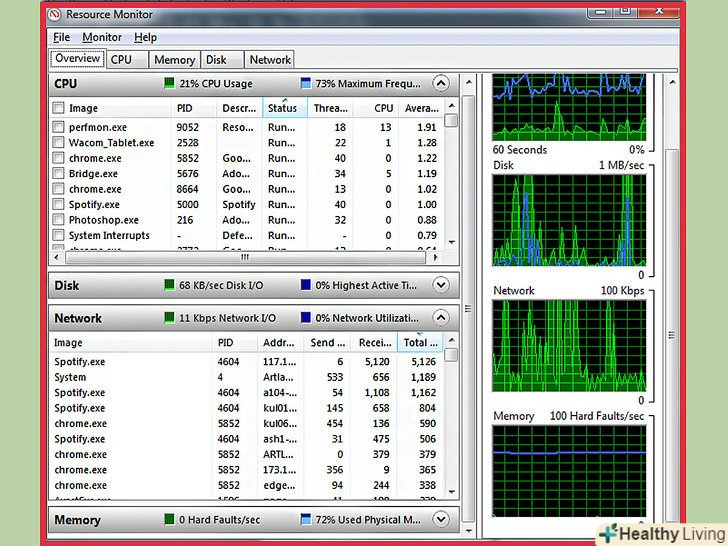Open the Monitor menu
The image size is (728, 546).
coord(102,37)
